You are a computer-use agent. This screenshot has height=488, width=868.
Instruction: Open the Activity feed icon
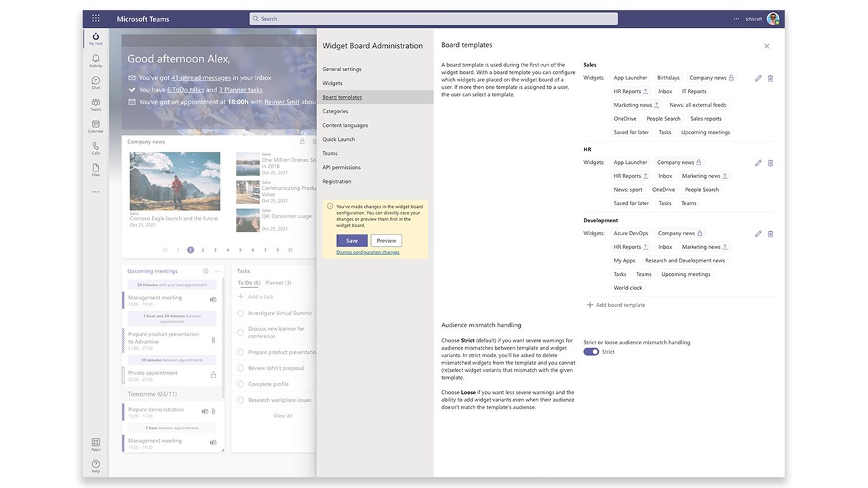point(96,61)
